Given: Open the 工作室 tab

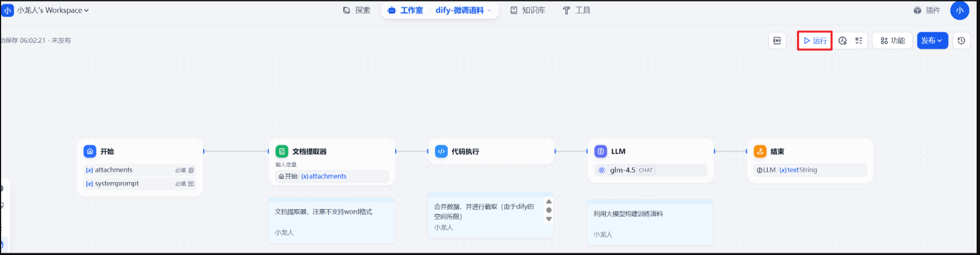Looking at the screenshot, I should point(406,10).
